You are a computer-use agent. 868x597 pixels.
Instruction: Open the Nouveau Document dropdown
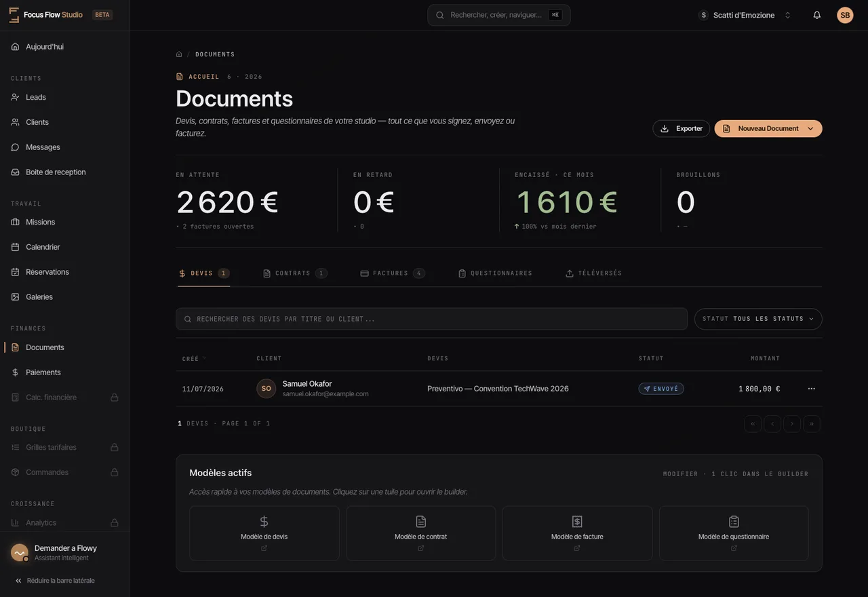[x=768, y=129]
